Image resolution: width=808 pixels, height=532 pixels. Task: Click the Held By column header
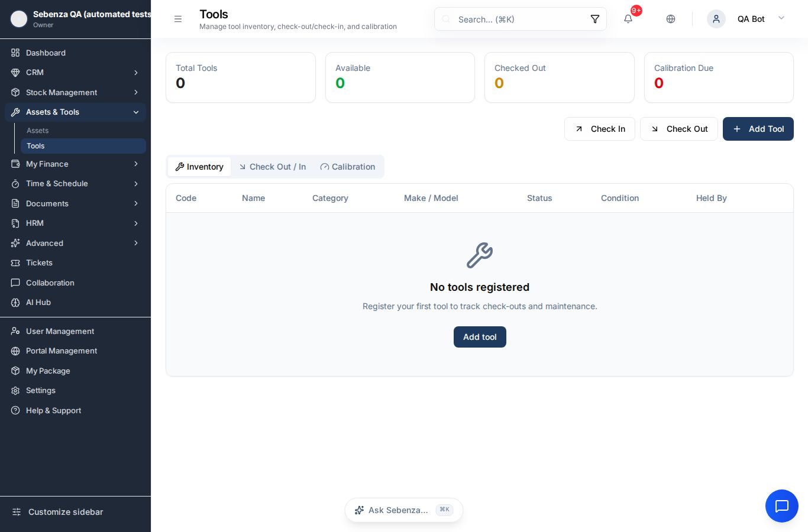click(711, 198)
